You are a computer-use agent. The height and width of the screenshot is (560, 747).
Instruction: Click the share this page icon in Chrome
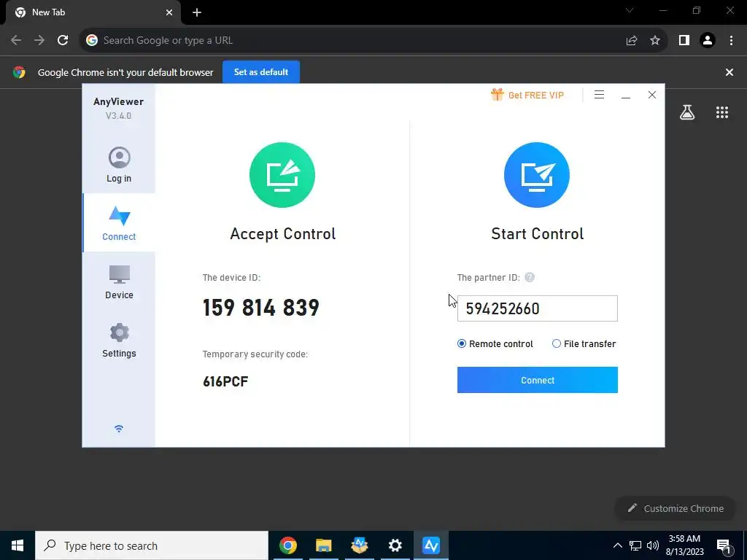632,41
